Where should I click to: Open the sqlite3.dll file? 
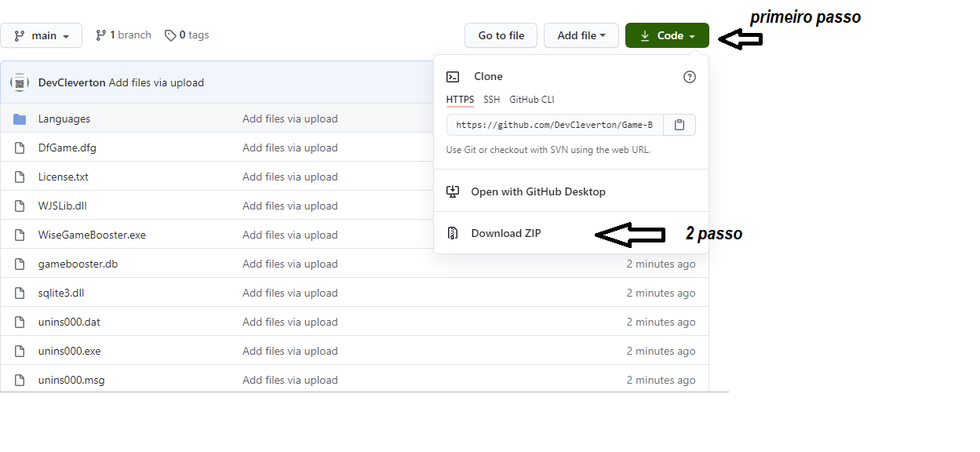(61, 293)
